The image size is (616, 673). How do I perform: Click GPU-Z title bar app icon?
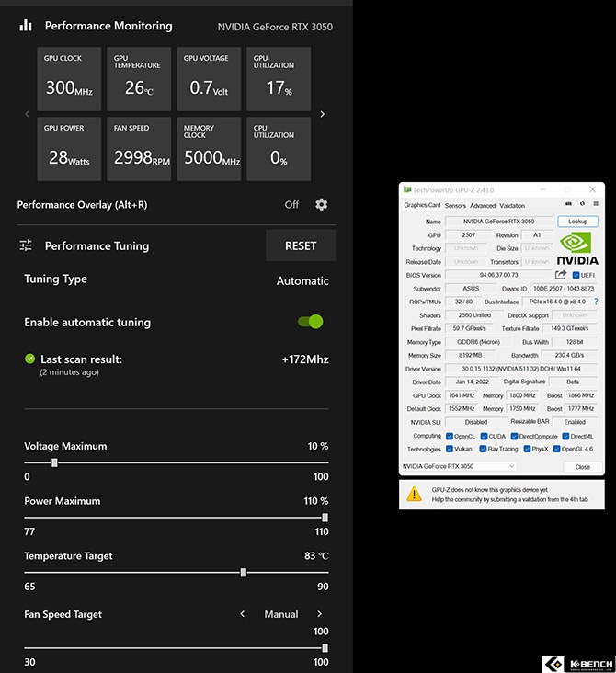point(407,189)
